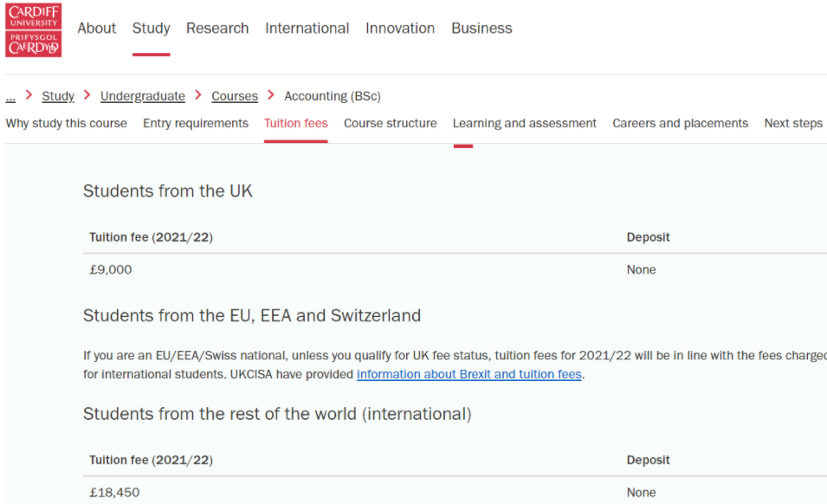Image resolution: width=827 pixels, height=504 pixels.
Task: Switch to Why study this course tab
Action: (x=67, y=123)
